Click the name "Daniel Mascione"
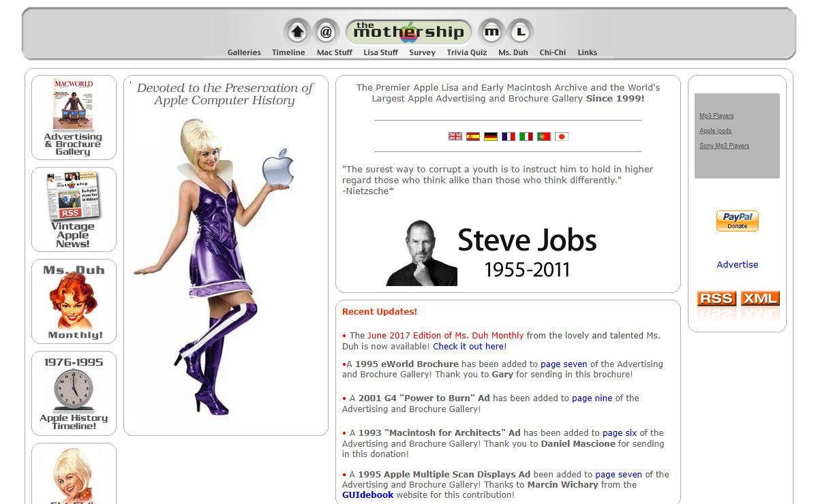This screenshot has height=504, width=818. pos(578,443)
